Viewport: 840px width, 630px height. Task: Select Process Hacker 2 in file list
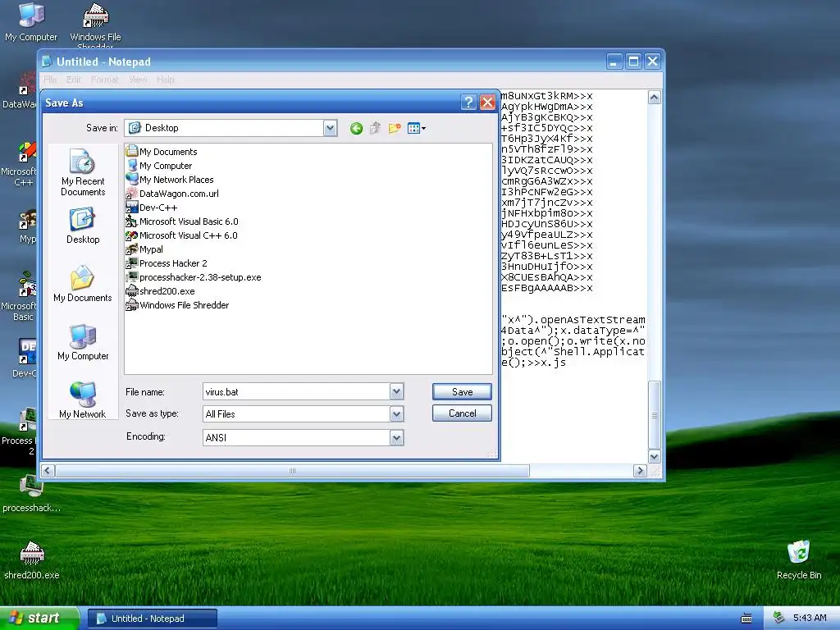pos(167,263)
